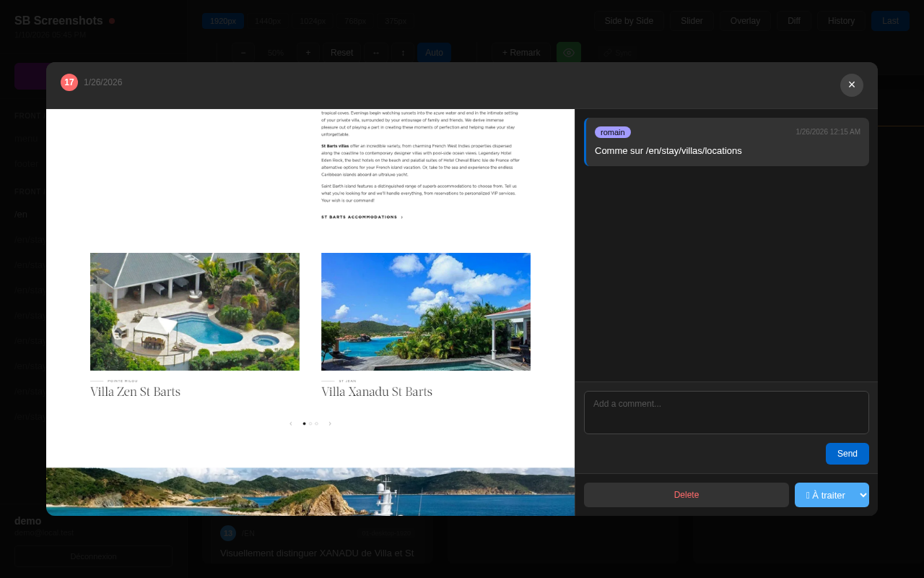Follow the 'ST BARTS ACCOMMODATIONS' link

362,217
